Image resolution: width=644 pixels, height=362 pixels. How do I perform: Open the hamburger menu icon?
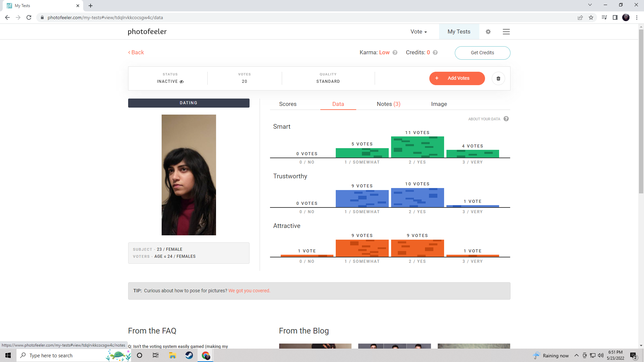[x=506, y=32]
